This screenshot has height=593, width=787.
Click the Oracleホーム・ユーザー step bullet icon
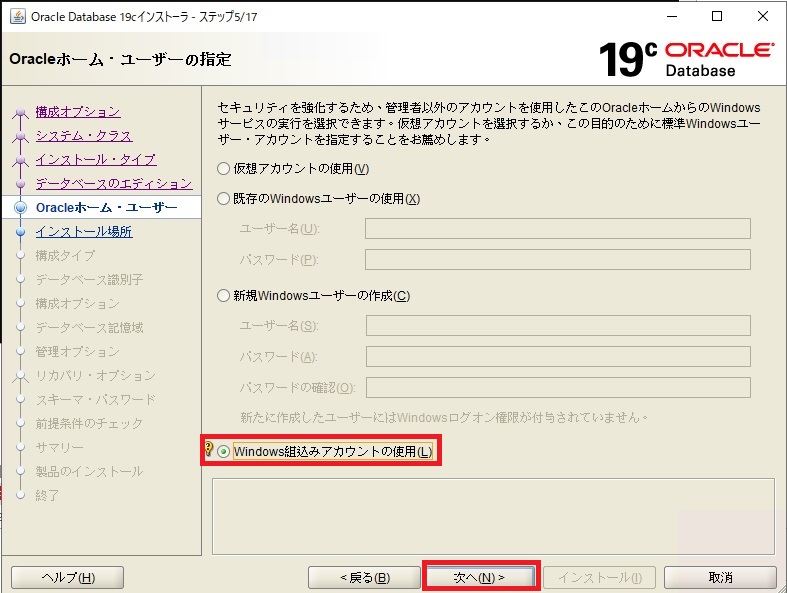20,207
